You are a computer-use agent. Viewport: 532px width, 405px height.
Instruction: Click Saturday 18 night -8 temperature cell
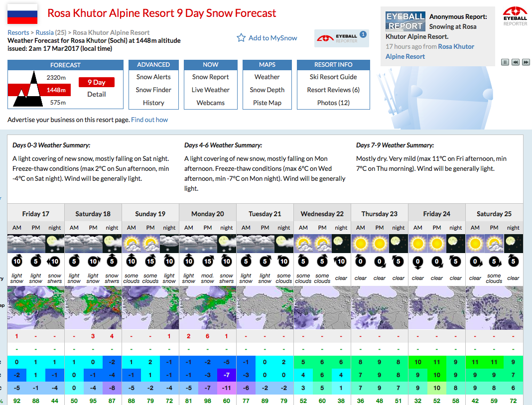(x=112, y=388)
